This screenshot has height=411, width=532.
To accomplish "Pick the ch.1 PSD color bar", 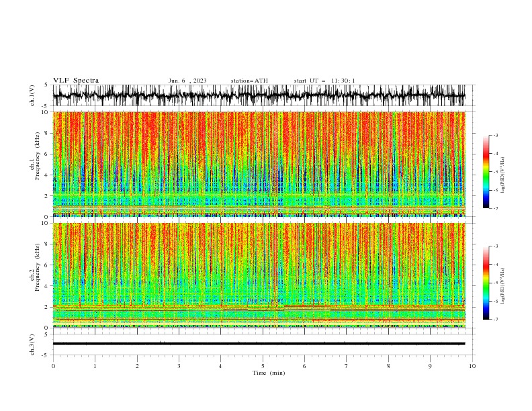I will (x=486, y=172).
